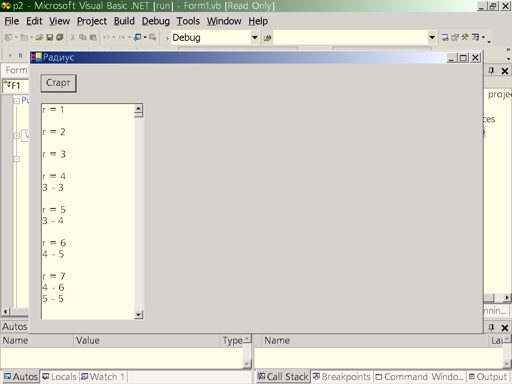The image size is (512, 384).
Task: Open the New Project dropdown arrow
Action: (x=16, y=37)
